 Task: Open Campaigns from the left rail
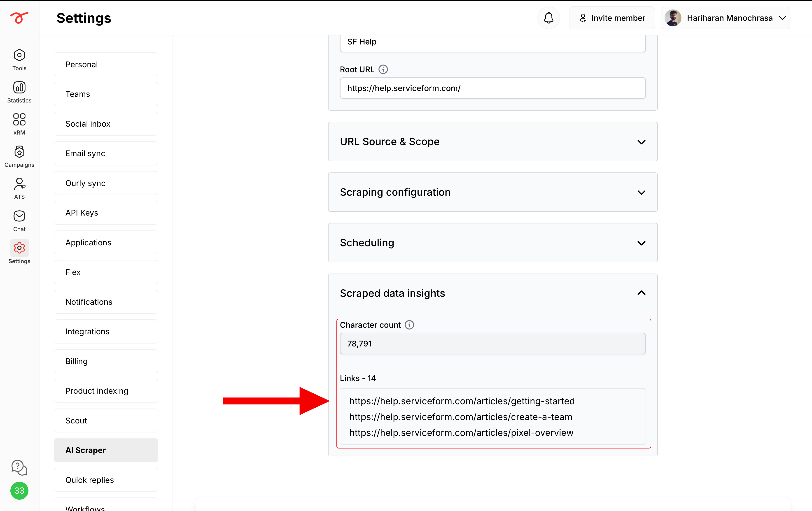[x=19, y=156]
